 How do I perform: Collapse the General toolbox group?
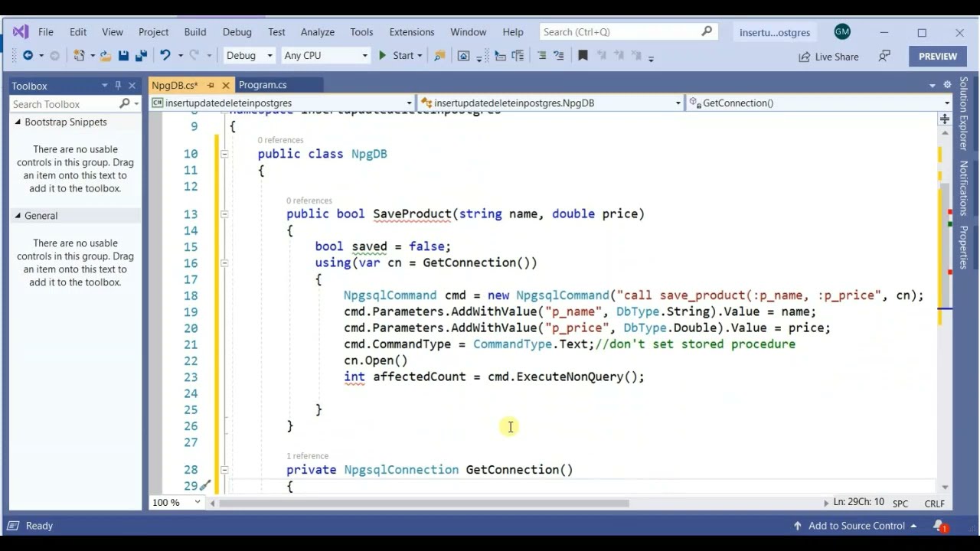coord(18,216)
